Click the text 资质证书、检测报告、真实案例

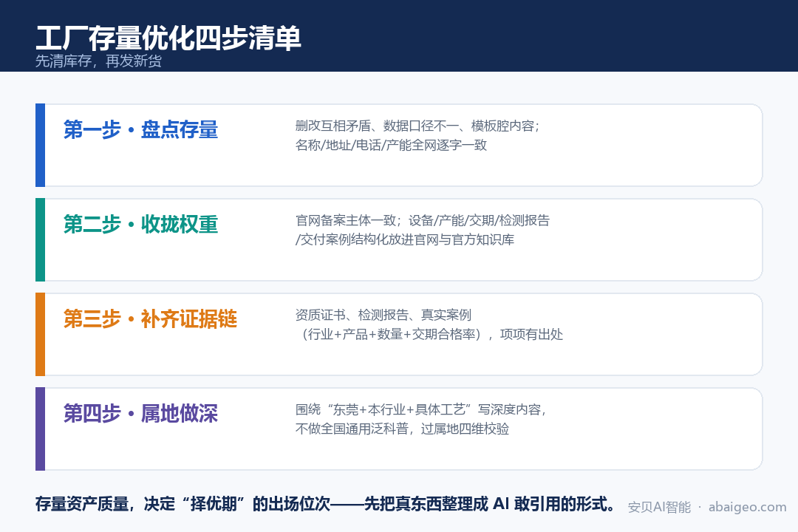click(x=383, y=315)
